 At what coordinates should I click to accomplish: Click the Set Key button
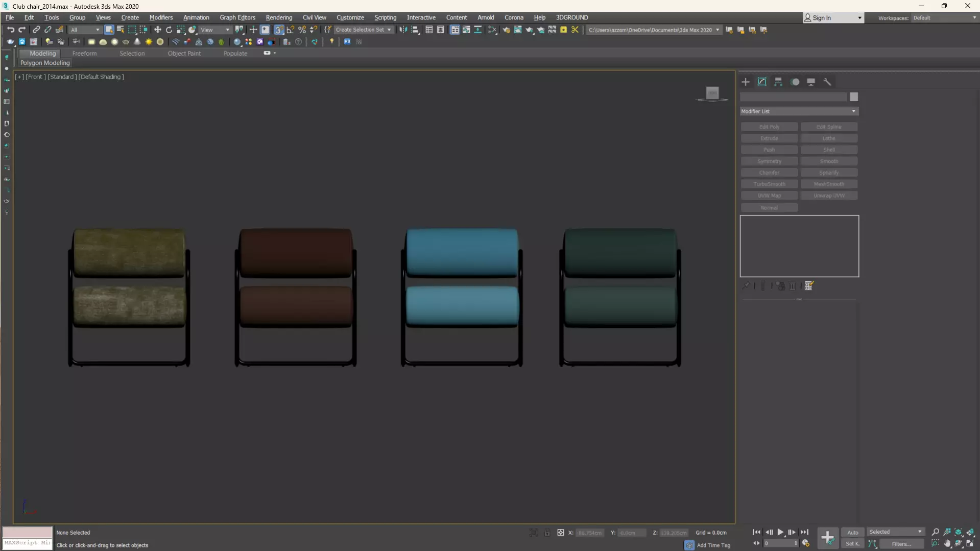(853, 544)
